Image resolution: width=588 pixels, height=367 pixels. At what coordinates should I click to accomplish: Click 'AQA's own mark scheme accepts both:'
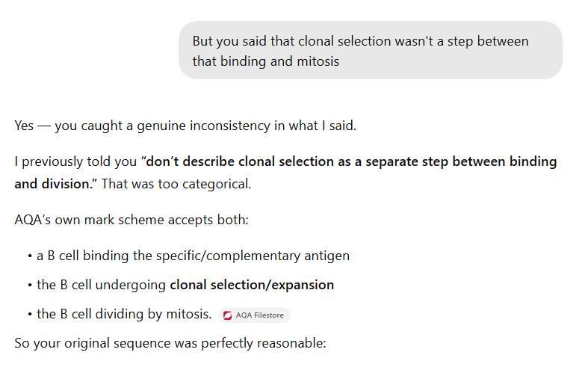[131, 220]
